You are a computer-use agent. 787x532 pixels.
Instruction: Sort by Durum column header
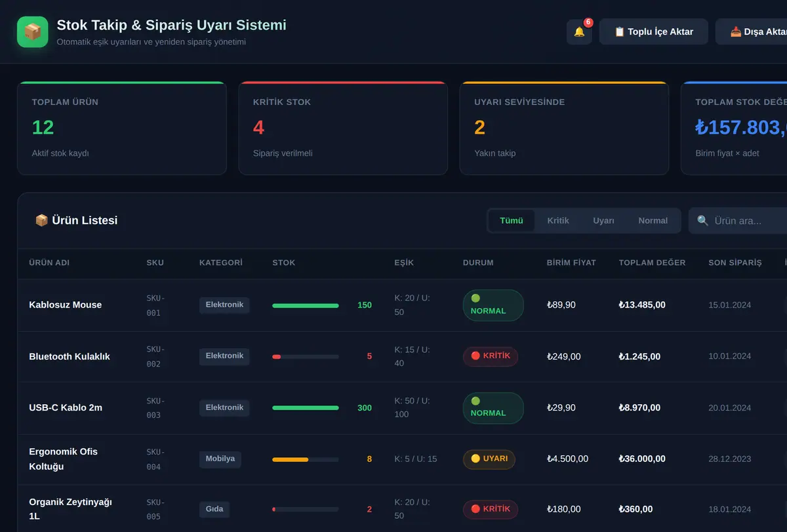tap(478, 262)
